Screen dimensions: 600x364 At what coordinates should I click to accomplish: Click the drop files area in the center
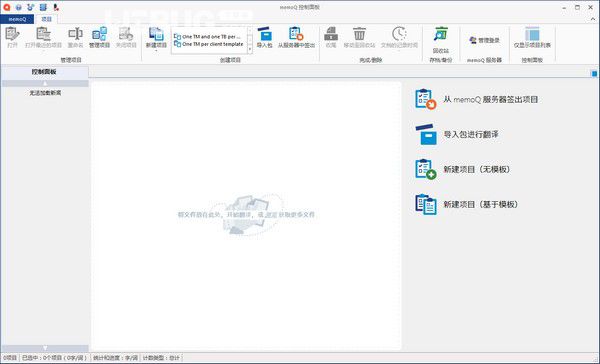[246, 214]
